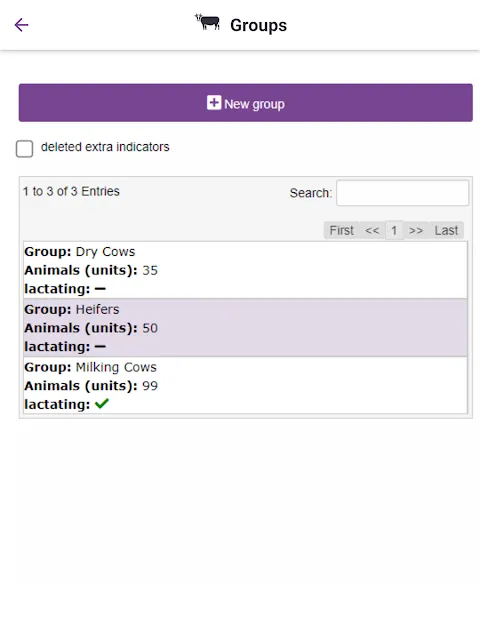Click the green lactating checkmark for Milking Cows

(102, 404)
